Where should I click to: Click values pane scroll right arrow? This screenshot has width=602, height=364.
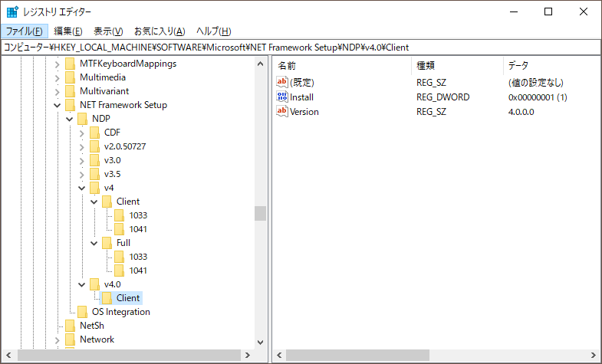[x=594, y=355]
